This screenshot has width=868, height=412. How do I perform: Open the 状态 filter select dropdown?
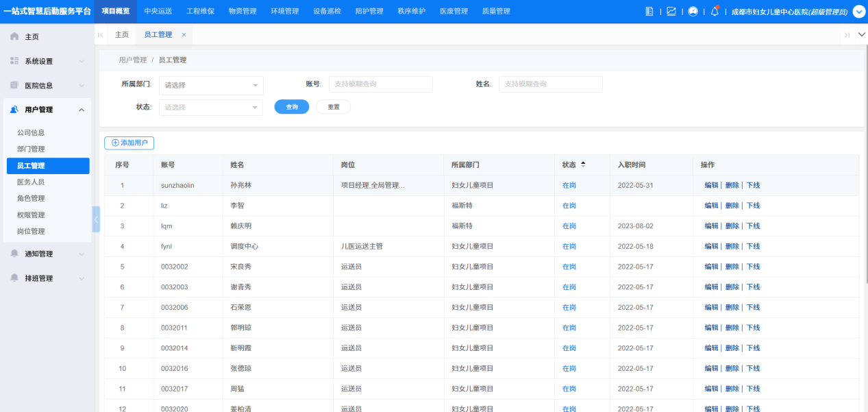pyautogui.click(x=210, y=107)
